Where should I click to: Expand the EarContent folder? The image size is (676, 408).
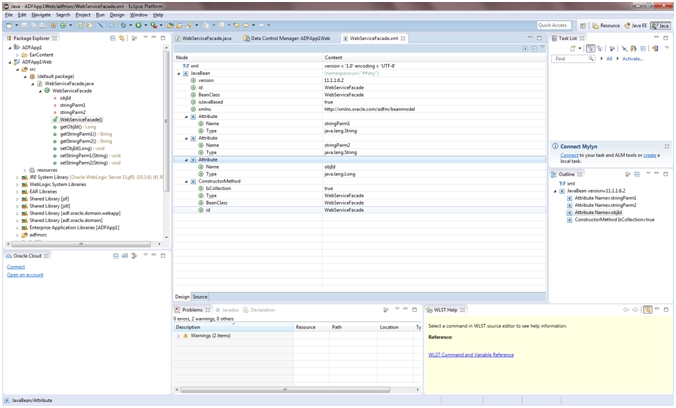(x=17, y=55)
